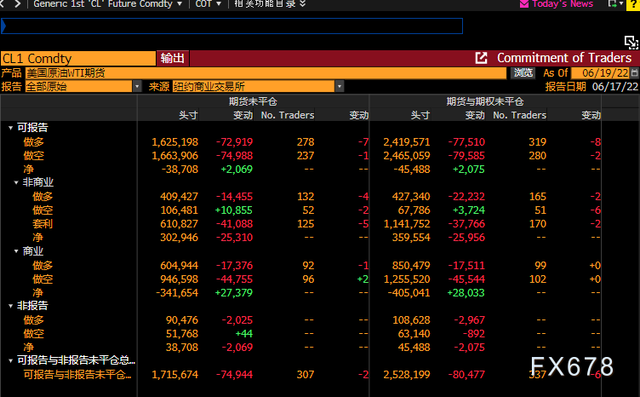Viewport: 640px width, 397px height.
Task: Click the CL1 Comdty ticker field
Action: click(x=78, y=58)
